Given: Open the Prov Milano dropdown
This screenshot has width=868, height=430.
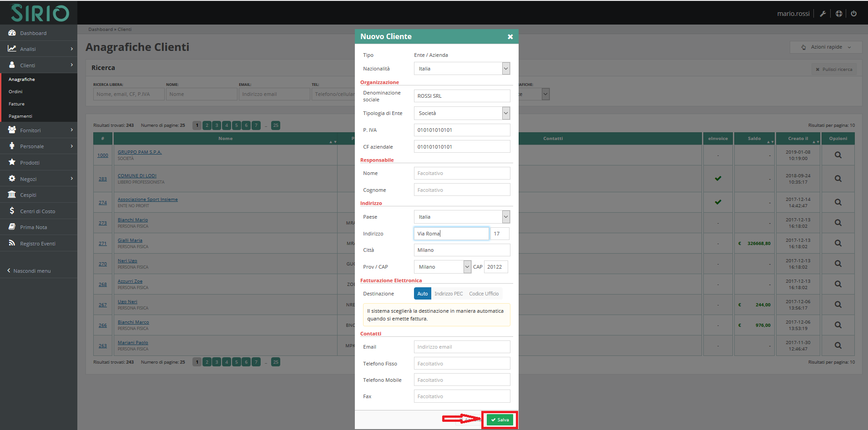Looking at the screenshot, I should (x=443, y=267).
